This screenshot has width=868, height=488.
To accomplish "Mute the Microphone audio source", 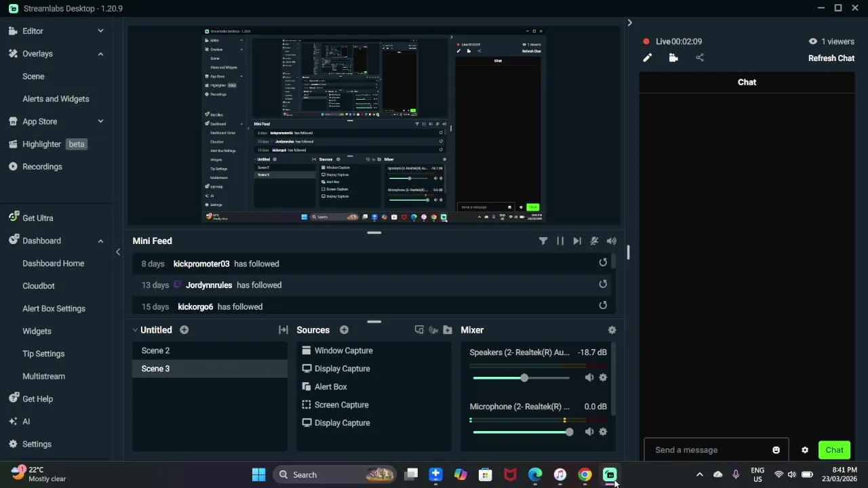I will (x=589, y=432).
